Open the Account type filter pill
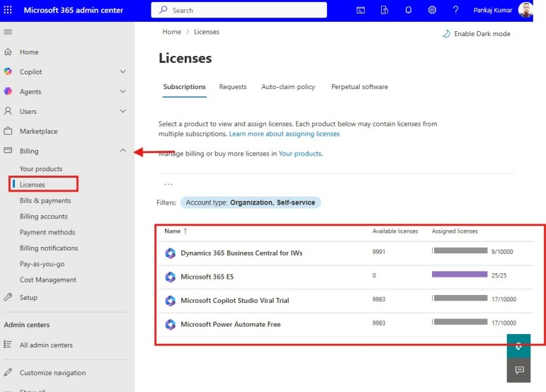The image size is (546, 392). tap(251, 202)
